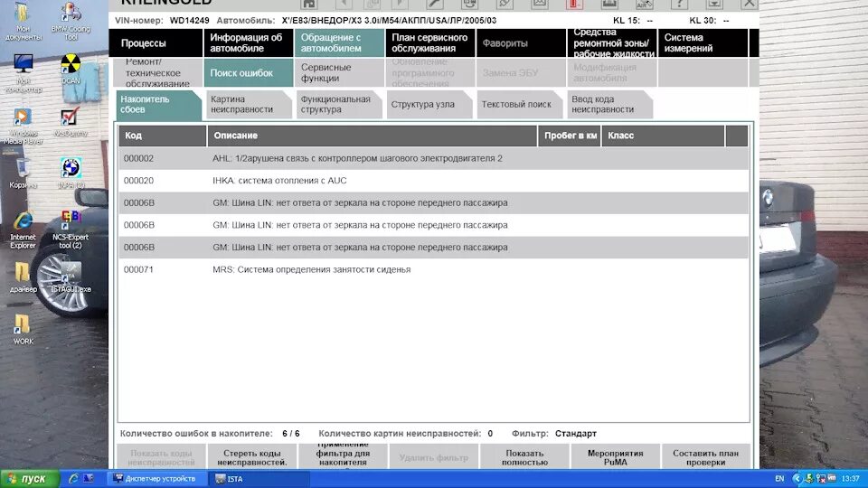
Task: Click Применение фильтра для накопителя button
Action: coord(343,457)
